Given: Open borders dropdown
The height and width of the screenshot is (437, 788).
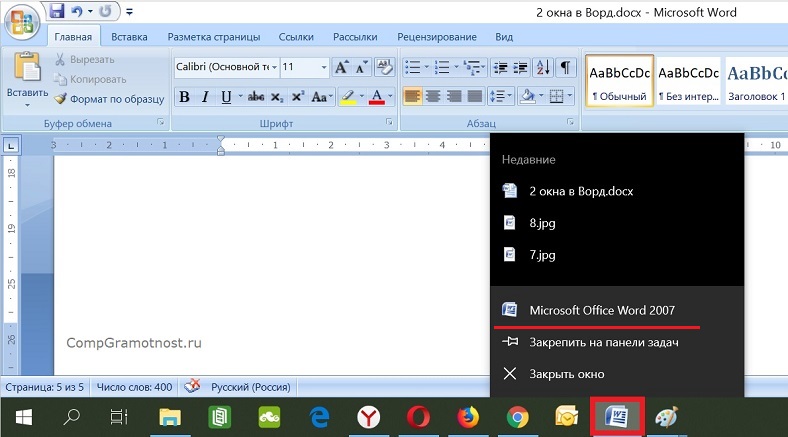Looking at the screenshot, I should [x=570, y=96].
